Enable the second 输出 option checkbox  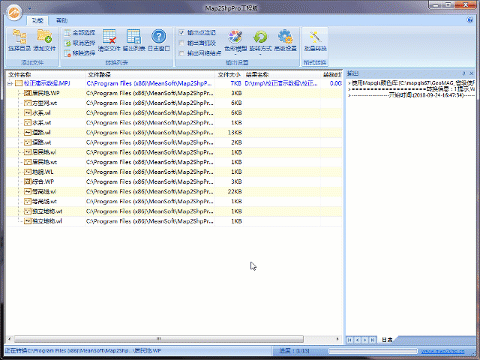tap(182, 43)
